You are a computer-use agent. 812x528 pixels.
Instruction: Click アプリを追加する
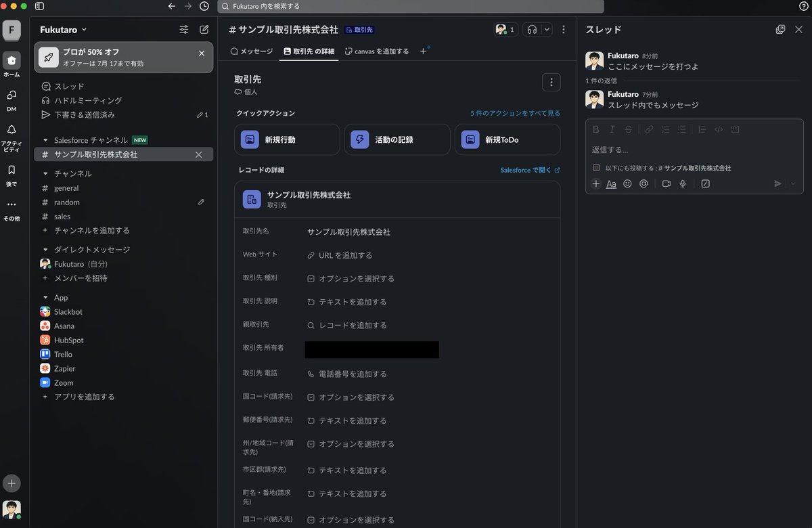point(124,397)
